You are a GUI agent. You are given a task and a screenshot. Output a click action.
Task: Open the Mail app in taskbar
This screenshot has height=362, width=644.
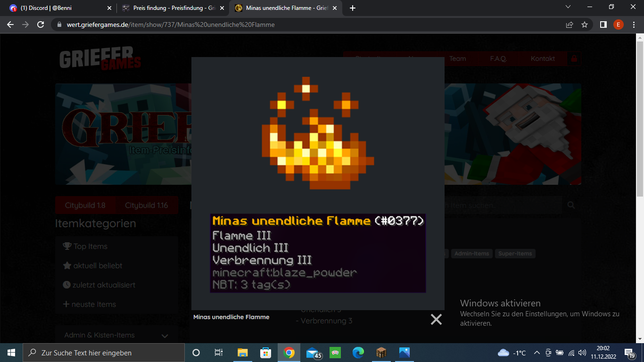click(x=313, y=353)
